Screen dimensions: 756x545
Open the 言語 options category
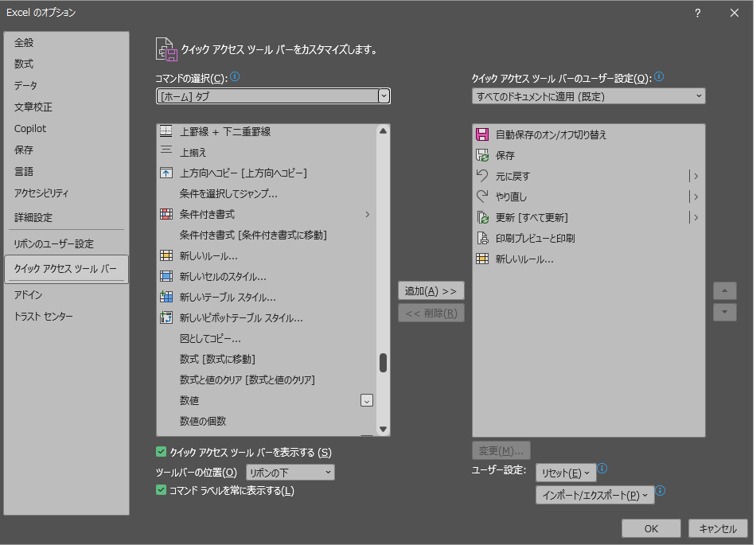pos(66,172)
